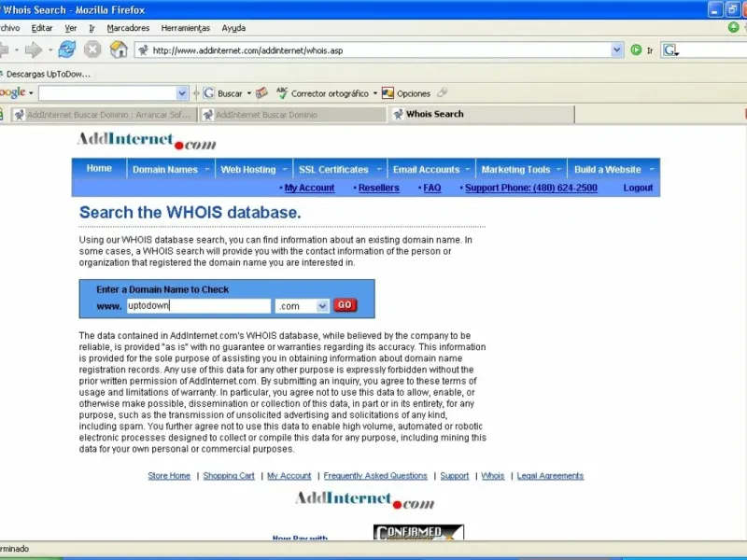747x560 pixels.
Task: Click the AddInternet.com logo in the footer
Action: pyautogui.click(x=365, y=500)
